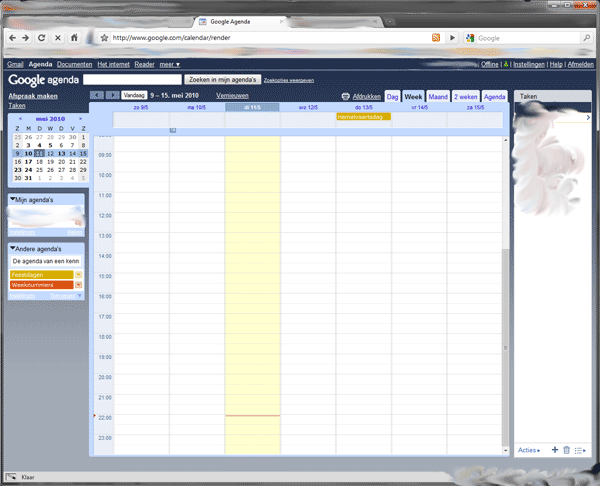This screenshot has height=486, width=600.
Task: Click the small icon under the ma 10/5 column
Action: point(173,130)
